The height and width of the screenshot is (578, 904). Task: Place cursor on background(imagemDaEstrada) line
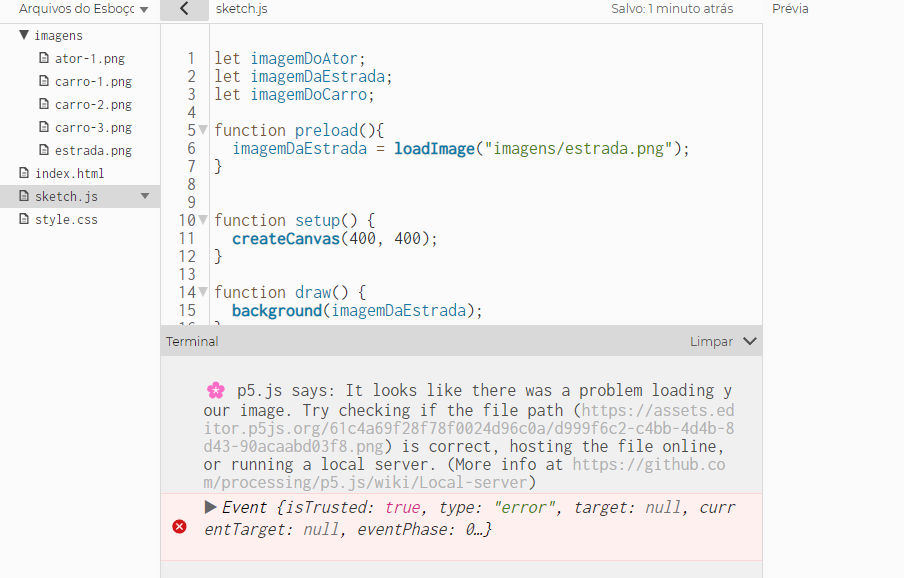pyautogui.click(x=357, y=311)
